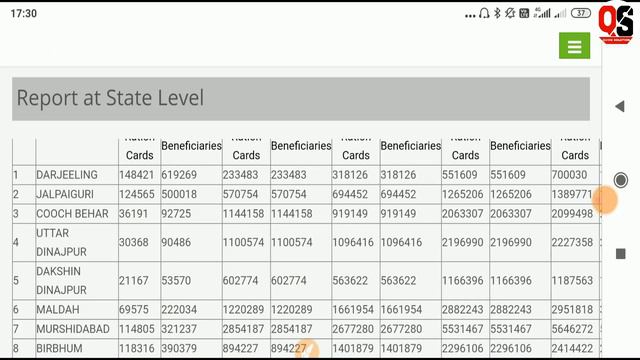Screen dimensions: 640x360
Task: Click the value 21167 in Dakshin Dinajpur row
Action: coord(133,281)
